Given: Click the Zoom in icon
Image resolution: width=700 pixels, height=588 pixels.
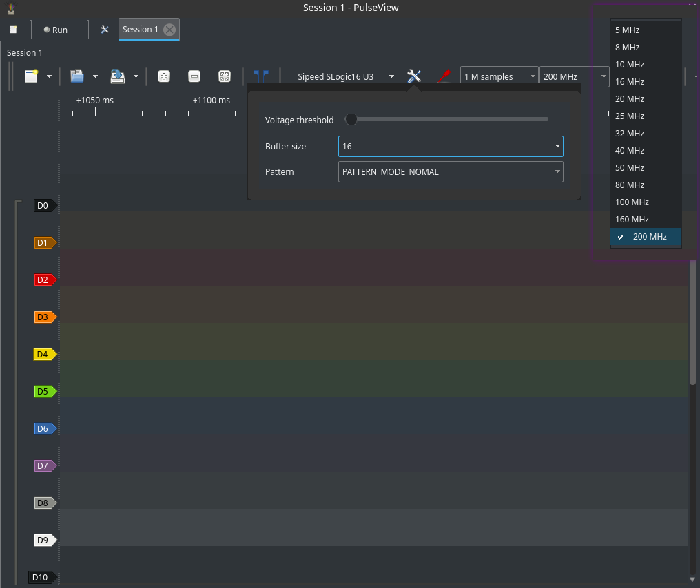Looking at the screenshot, I should coord(164,76).
